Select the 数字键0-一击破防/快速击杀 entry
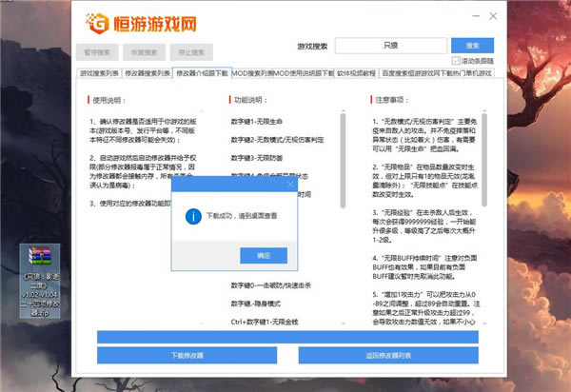 click(x=270, y=285)
